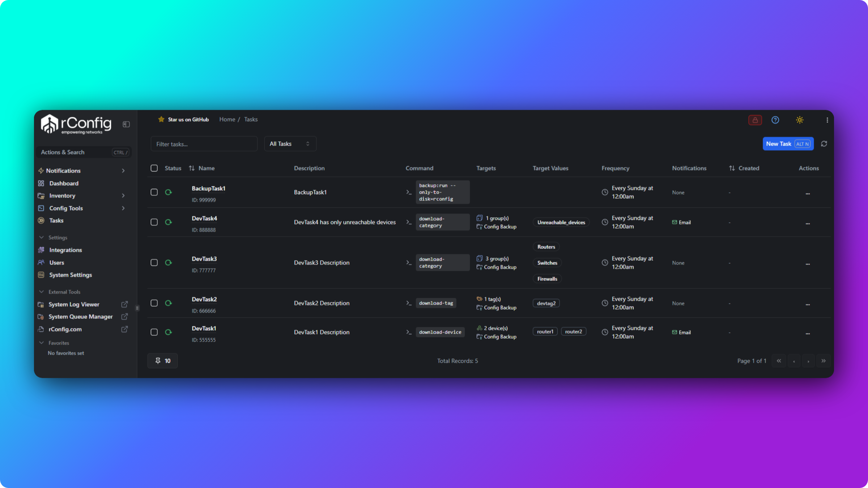
Task: Click Star us on GitHub link
Action: point(188,120)
